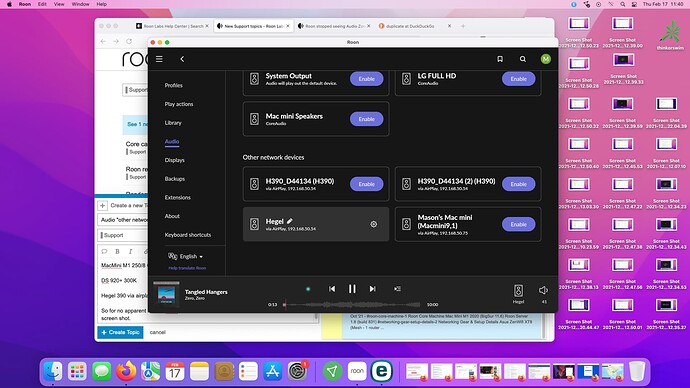Open the M profile avatar
690x388 pixels.
point(546,59)
